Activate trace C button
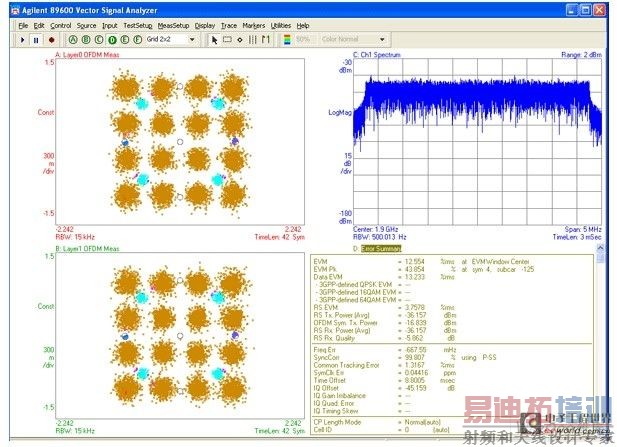 tap(99, 40)
